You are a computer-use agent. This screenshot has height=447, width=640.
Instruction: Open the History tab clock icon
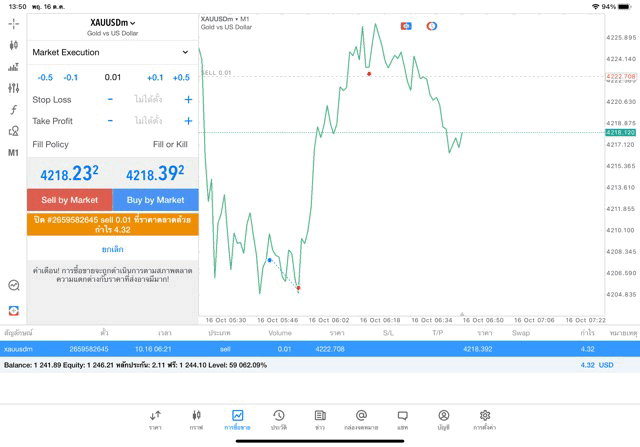tap(279, 419)
